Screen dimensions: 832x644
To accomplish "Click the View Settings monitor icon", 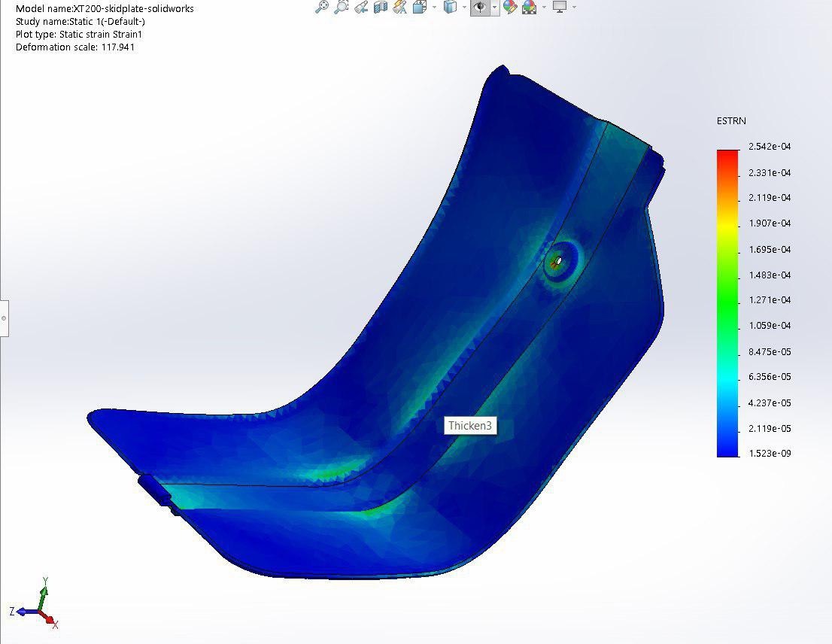I will point(559,7).
